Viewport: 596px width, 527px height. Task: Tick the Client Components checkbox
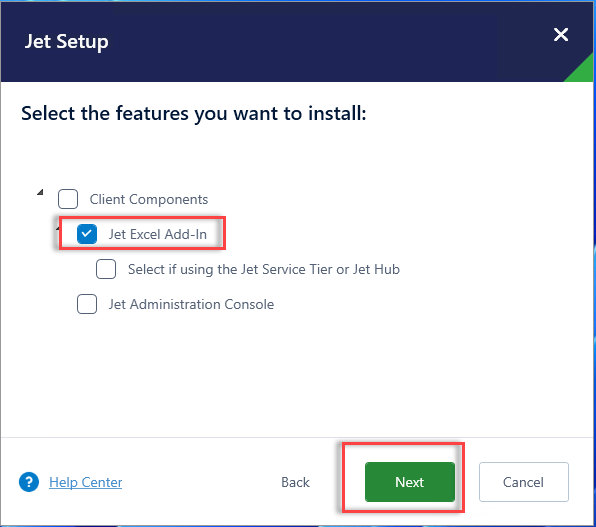[68, 199]
